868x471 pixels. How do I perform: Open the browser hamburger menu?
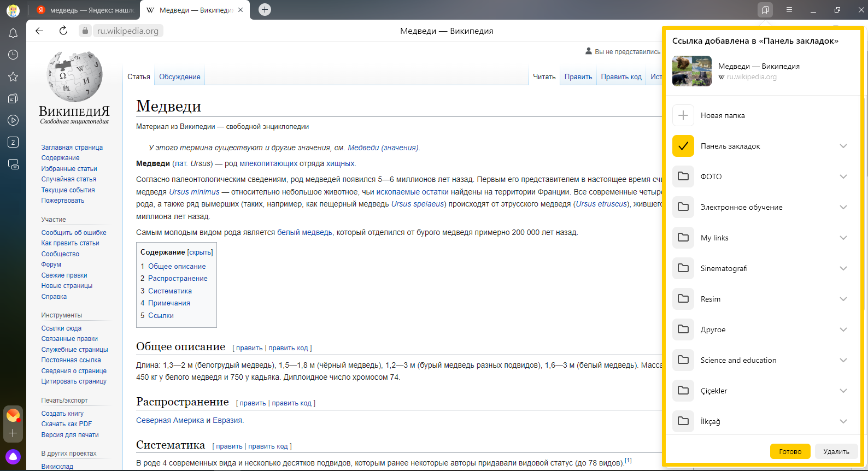tap(789, 9)
